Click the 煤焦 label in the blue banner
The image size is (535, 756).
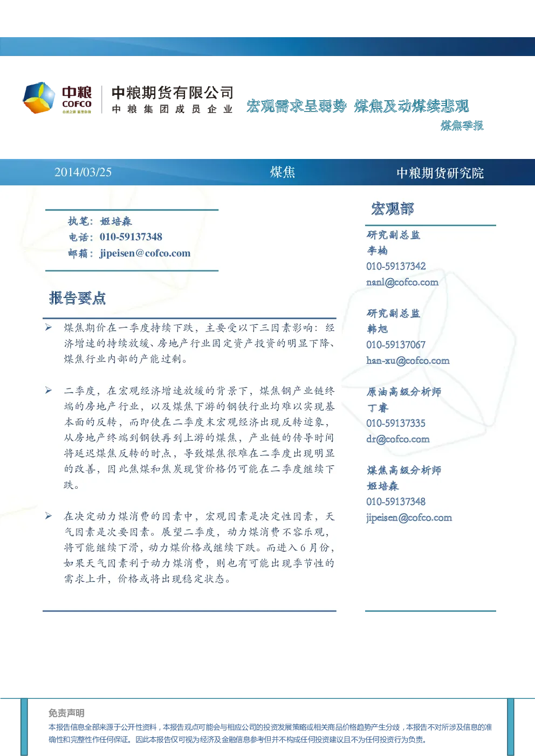(283, 172)
